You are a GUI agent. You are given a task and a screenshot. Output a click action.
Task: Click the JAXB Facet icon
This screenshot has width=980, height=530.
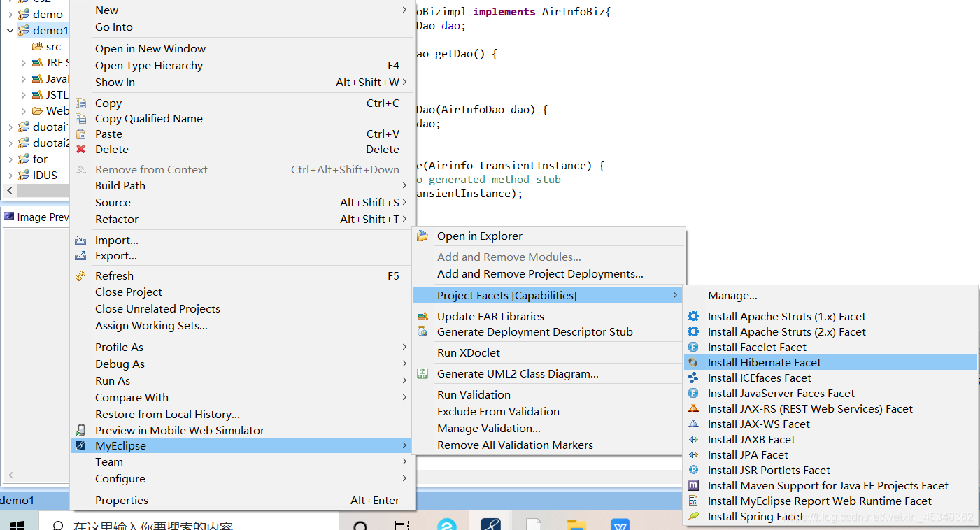(x=693, y=439)
